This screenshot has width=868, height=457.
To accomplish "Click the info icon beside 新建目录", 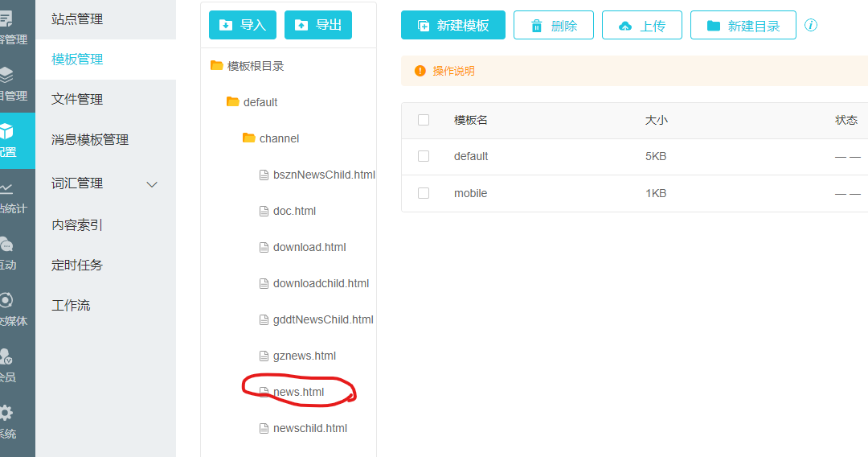I will [811, 25].
